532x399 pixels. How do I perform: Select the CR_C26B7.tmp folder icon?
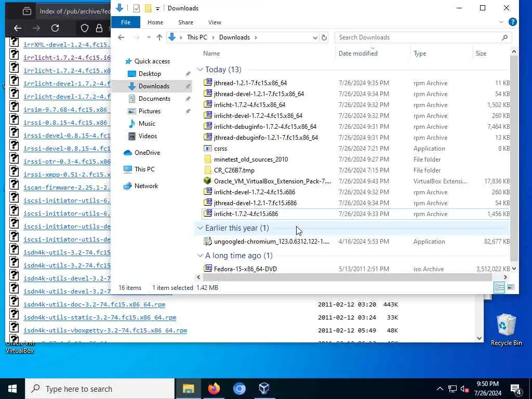click(208, 170)
